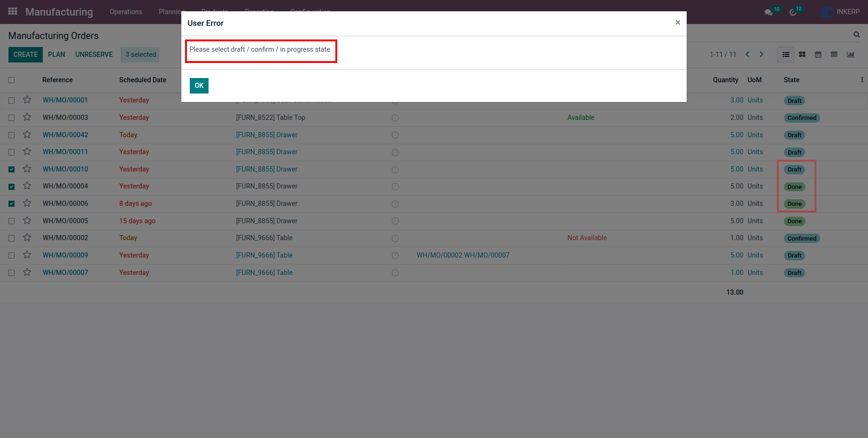The height and width of the screenshot is (438, 868).
Task: Switch to pivot table view icon
Action: [834, 55]
